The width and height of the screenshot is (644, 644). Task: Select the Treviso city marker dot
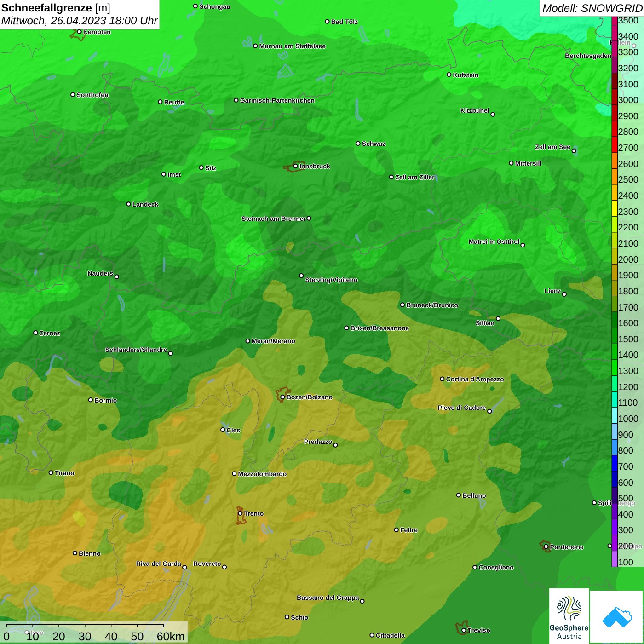point(464,630)
